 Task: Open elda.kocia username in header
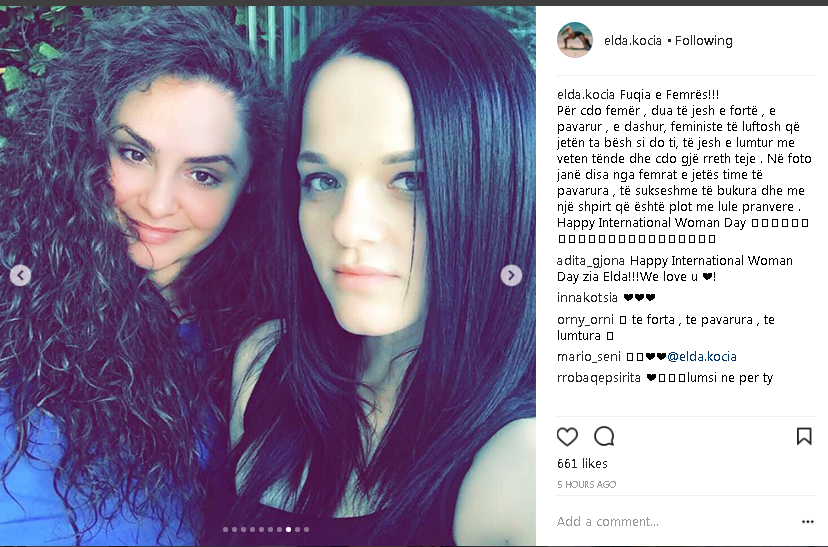(x=633, y=41)
